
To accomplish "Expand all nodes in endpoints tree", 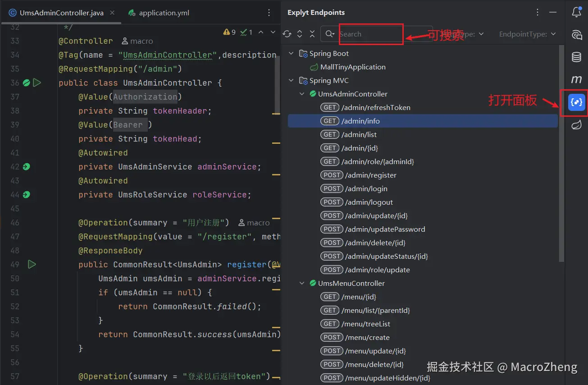I will 300,34.
